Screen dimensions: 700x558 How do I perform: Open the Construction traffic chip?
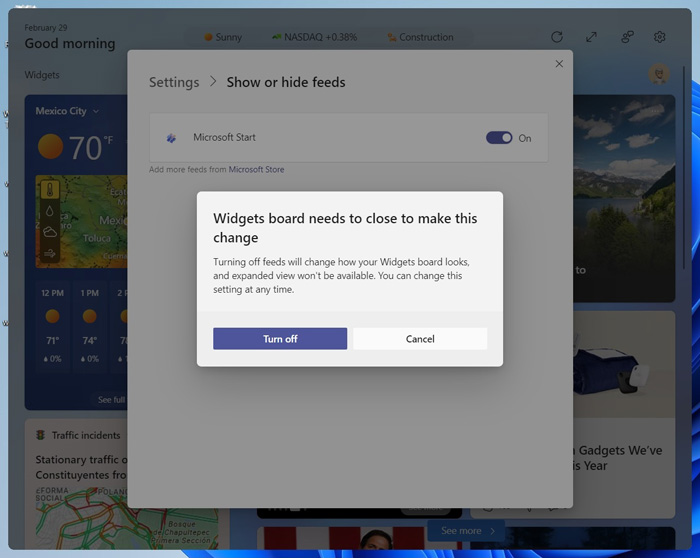point(421,37)
